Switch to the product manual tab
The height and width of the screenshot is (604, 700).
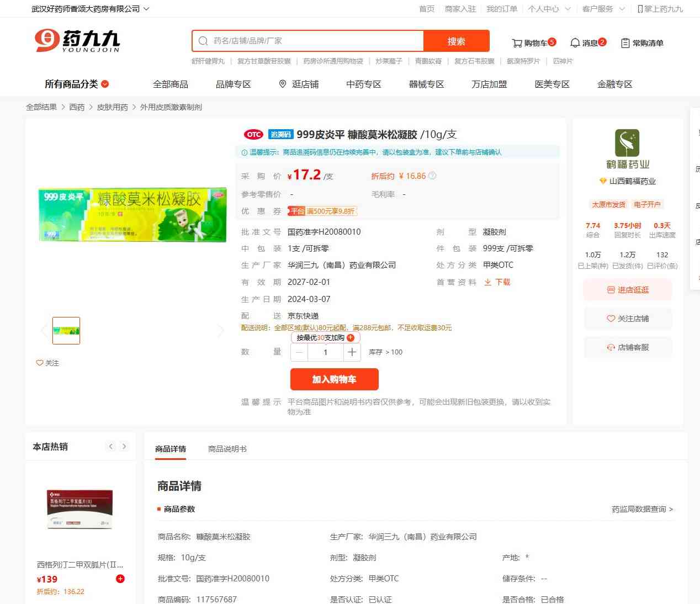(x=227, y=449)
